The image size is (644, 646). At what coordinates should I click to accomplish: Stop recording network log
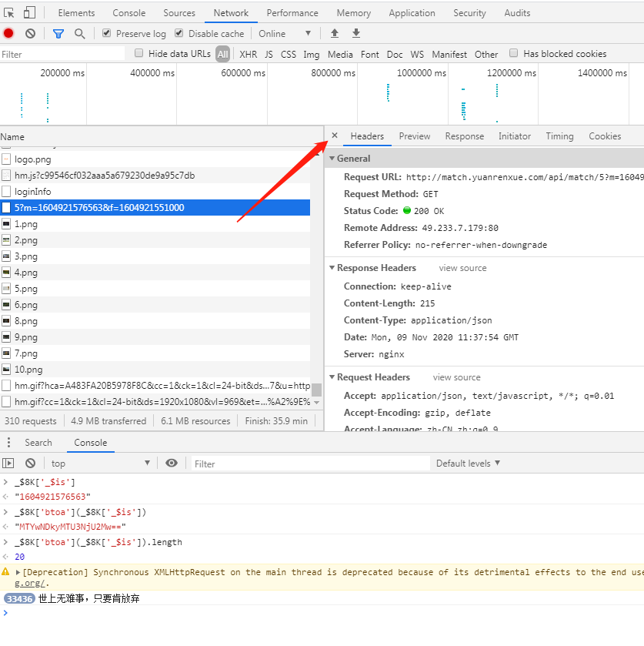click(x=8, y=33)
